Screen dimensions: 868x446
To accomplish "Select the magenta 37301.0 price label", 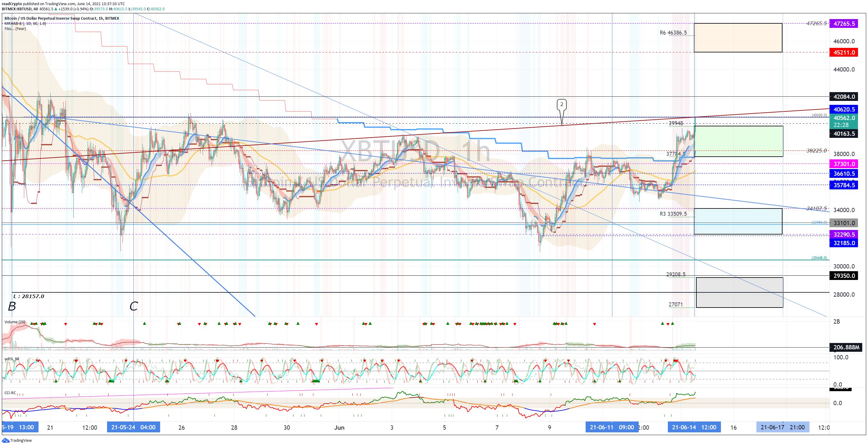I will pos(844,164).
